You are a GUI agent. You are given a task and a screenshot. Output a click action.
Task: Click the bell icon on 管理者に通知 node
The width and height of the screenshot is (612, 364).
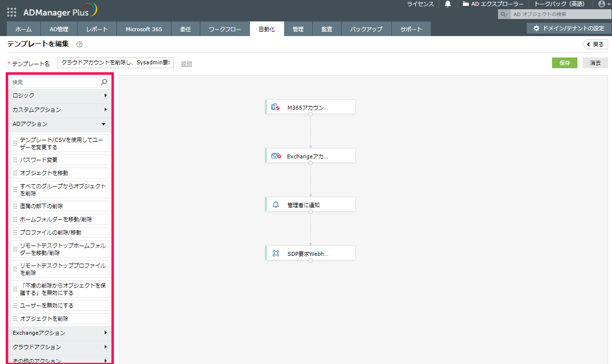[x=276, y=205]
